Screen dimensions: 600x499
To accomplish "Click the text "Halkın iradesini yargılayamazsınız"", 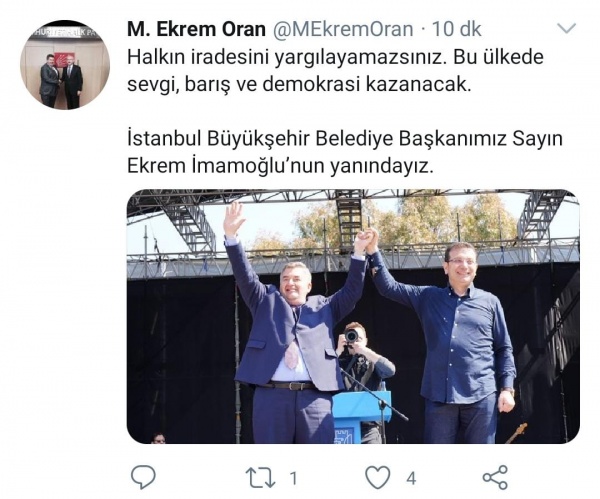I will coord(287,58).
